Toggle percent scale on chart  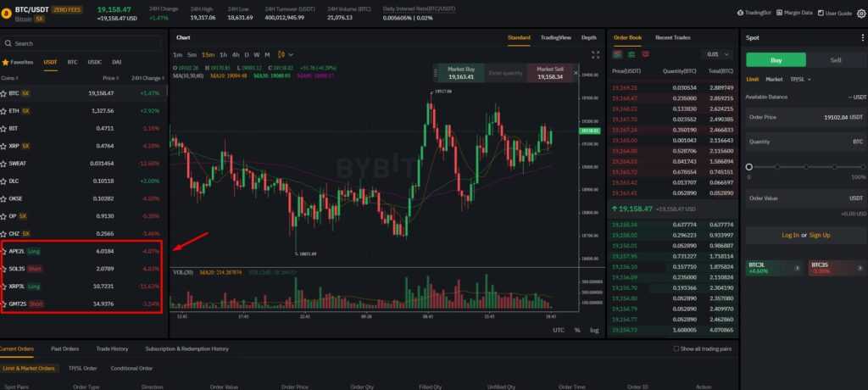[x=577, y=330]
